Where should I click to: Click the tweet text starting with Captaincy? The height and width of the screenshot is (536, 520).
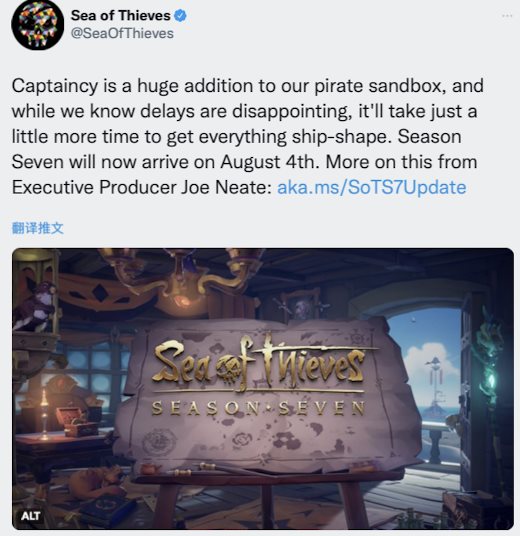click(248, 136)
